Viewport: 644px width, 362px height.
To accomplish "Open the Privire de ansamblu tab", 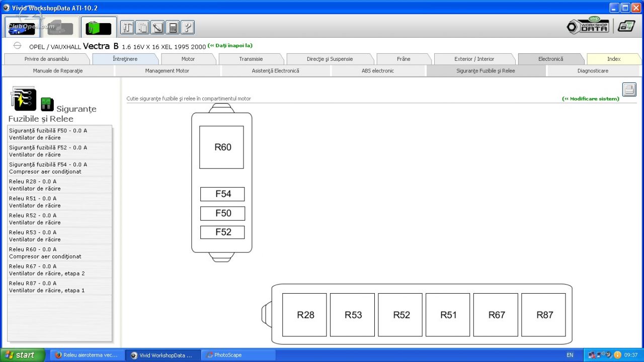I will tap(46, 59).
